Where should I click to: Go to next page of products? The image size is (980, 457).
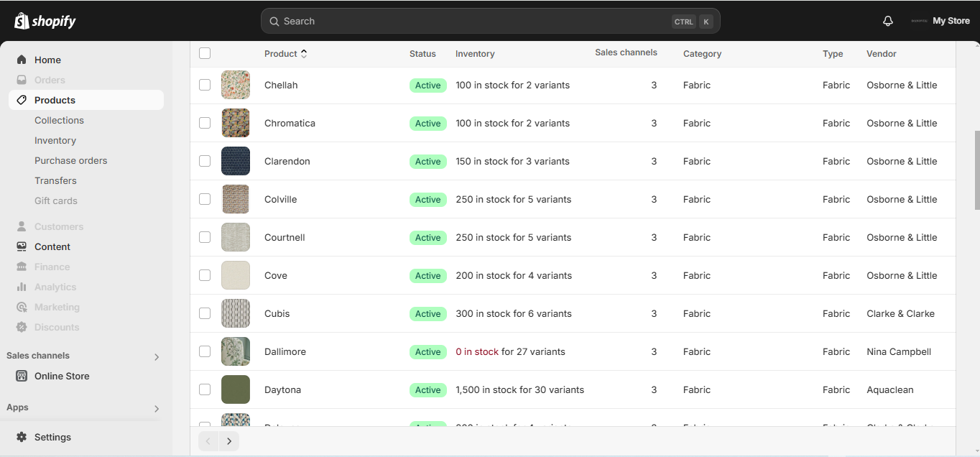point(229,441)
